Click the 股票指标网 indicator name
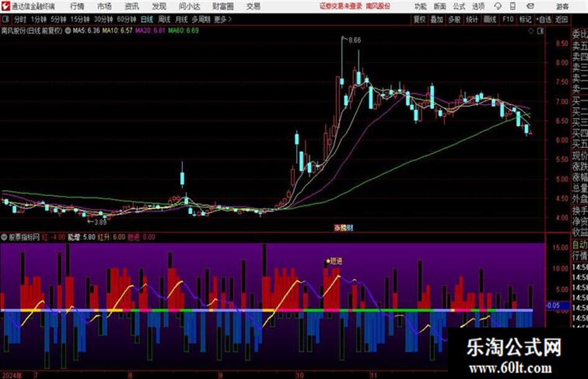The height and width of the screenshot is (379, 588). point(24,237)
